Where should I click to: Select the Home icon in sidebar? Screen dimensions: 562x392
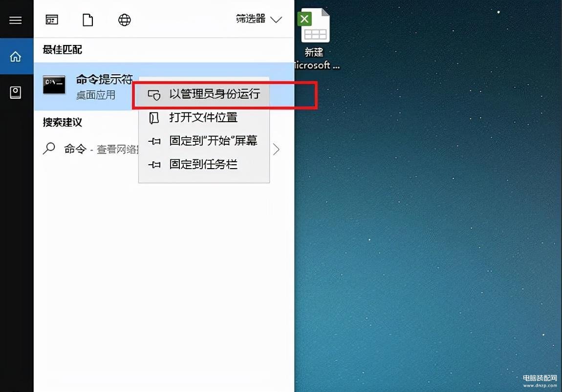pos(16,57)
